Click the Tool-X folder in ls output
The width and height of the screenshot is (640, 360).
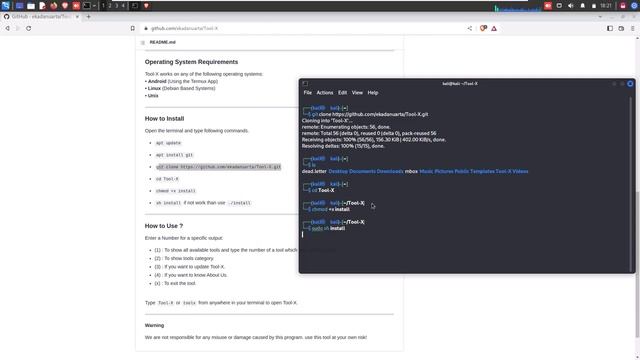[503, 171]
